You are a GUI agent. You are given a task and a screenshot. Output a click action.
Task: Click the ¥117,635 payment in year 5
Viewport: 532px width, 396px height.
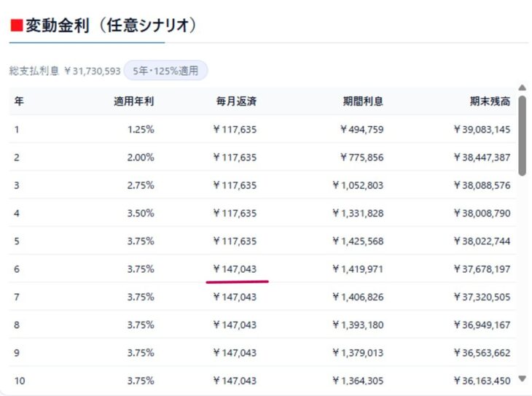pos(235,241)
